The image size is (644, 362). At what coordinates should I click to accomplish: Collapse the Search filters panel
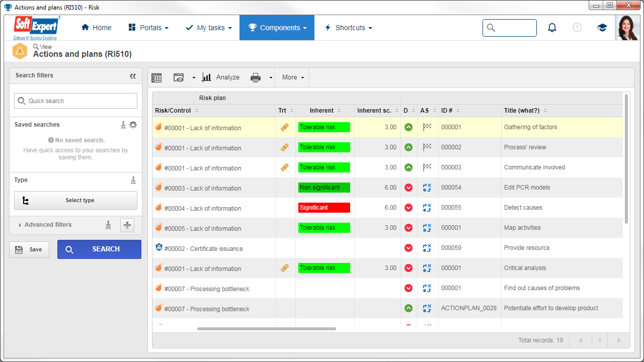click(133, 76)
